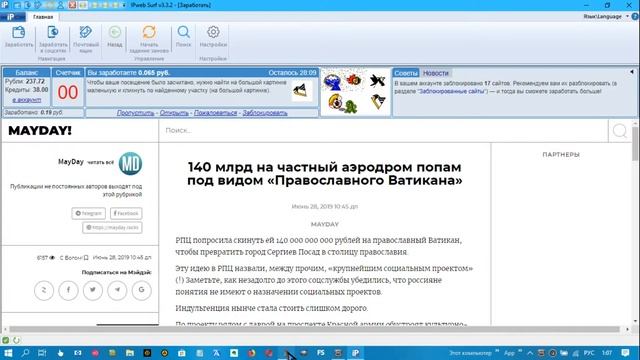Open the Windows Start menu
Image resolution: width=640 pixels, height=360 pixels.
coord(8,353)
